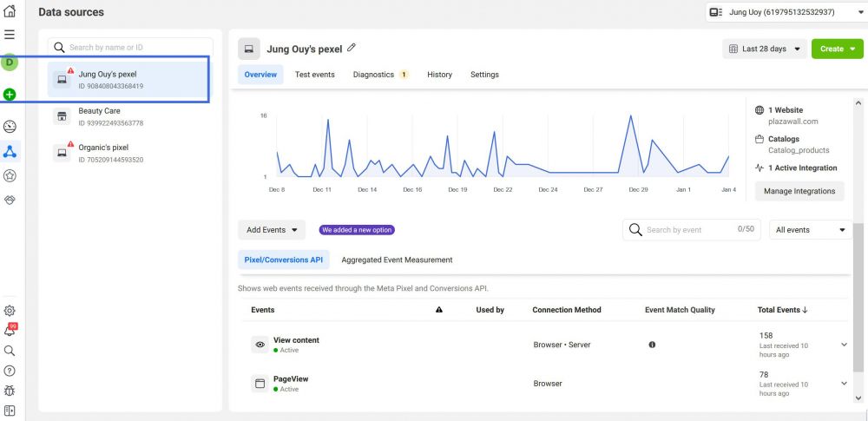Click the sidebar search magnifier icon
Image resolution: width=868 pixels, height=421 pixels.
click(10, 351)
